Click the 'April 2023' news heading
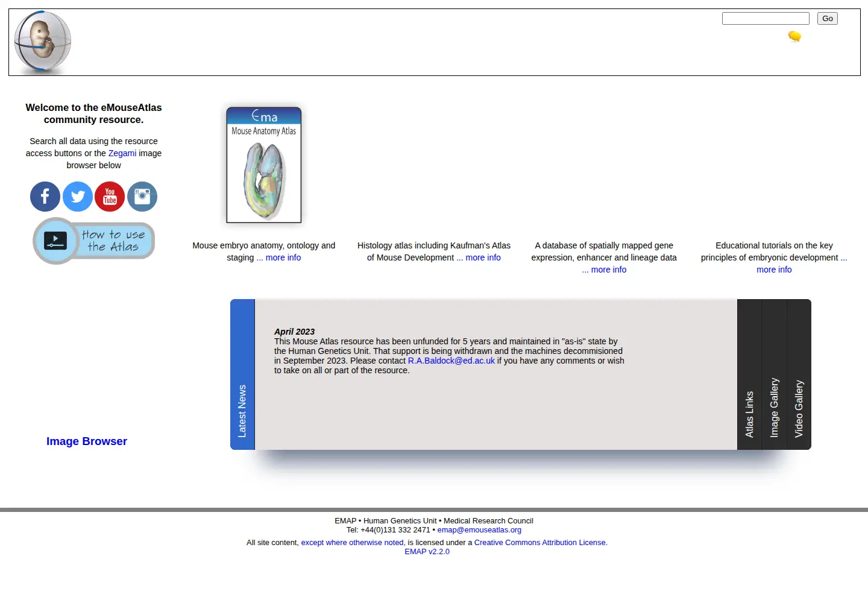Image resolution: width=868 pixels, height=603 pixels. click(294, 332)
